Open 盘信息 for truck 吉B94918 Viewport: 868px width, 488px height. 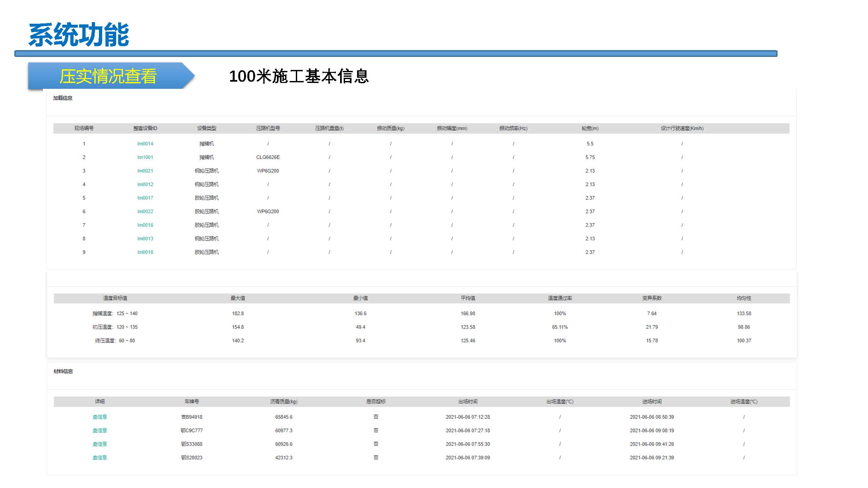pyautogui.click(x=100, y=417)
